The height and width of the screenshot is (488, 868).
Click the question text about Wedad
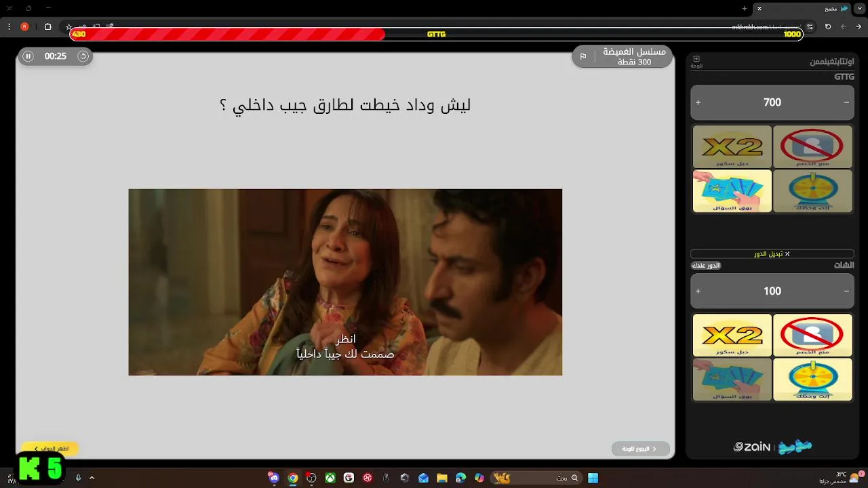(x=345, y=105)
